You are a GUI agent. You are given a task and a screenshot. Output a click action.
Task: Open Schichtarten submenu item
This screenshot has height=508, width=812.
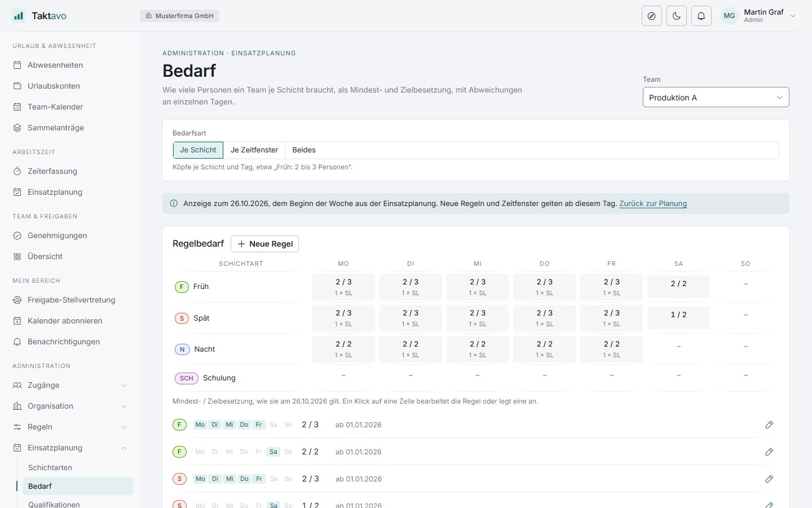[x=78, y=467]
